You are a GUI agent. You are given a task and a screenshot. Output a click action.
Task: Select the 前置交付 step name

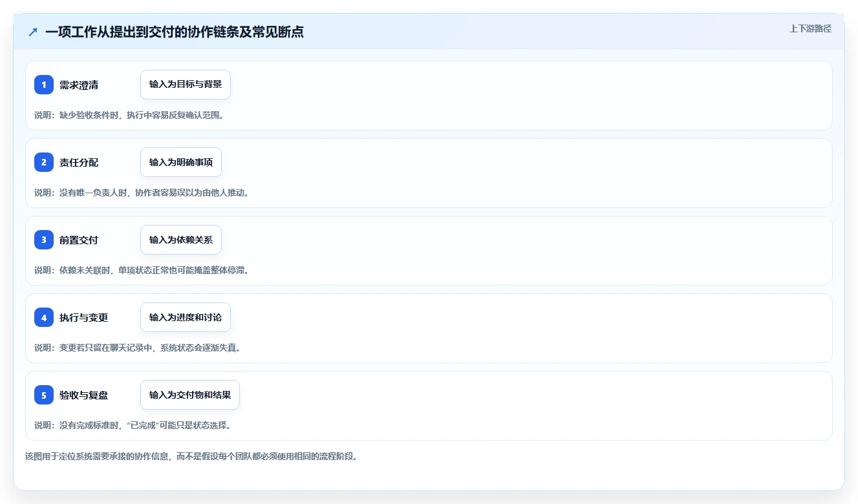click(x=79, y=240)
